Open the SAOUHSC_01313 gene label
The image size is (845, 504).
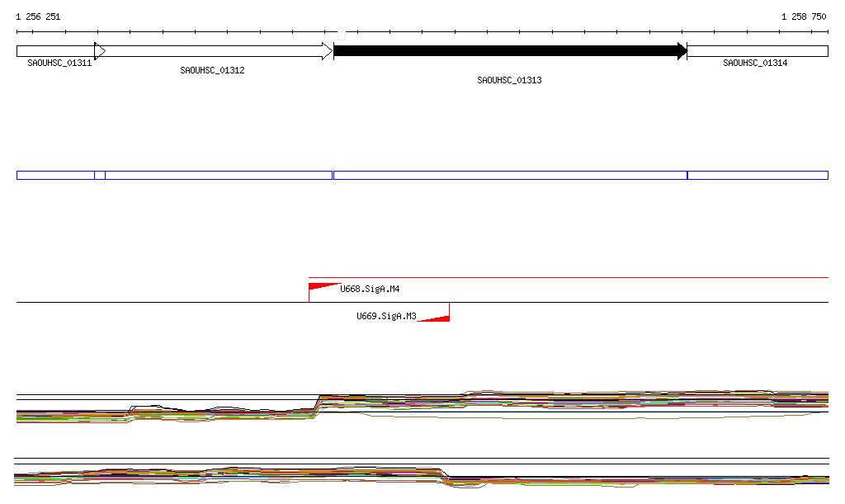coord(509,80)
